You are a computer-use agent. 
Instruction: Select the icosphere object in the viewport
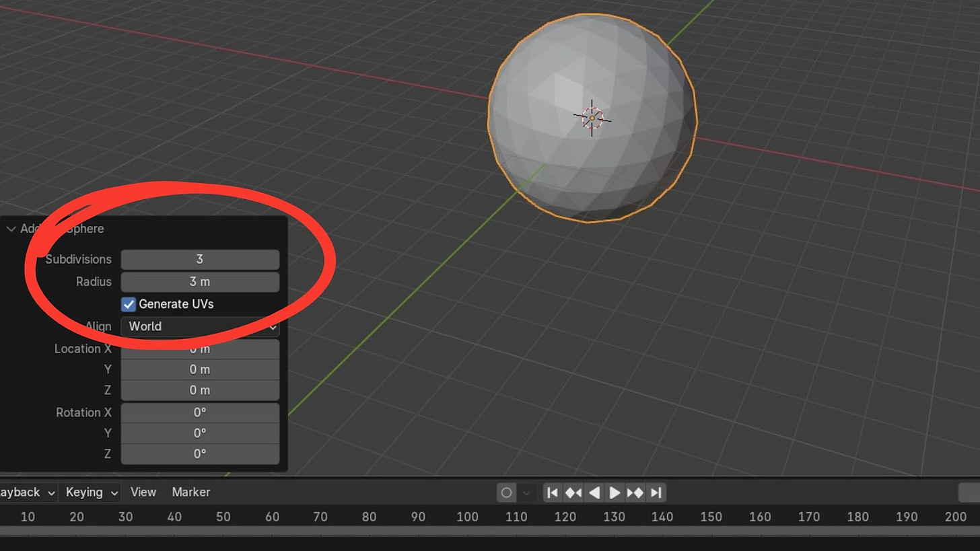(592, 118)
